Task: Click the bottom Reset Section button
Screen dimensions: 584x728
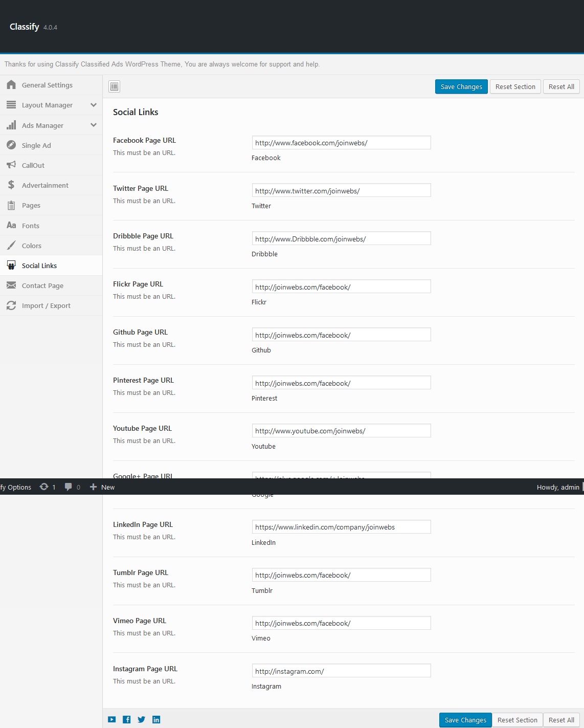Action: point(518,720)
